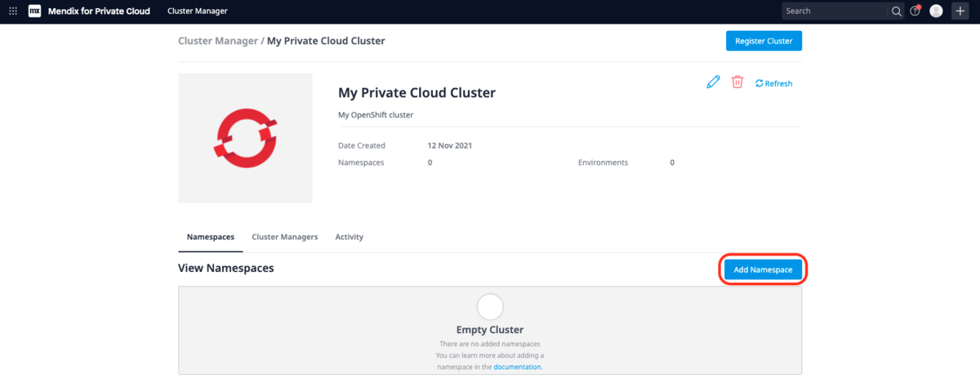Click the Environments label
This screenshot has width=980, height=383.
coord(604,163)
